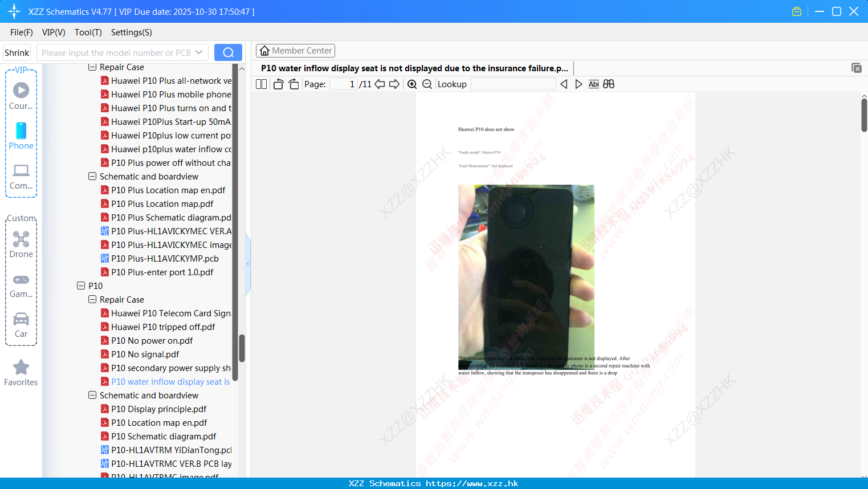Viewport: 868px width, 489px height.
Task: Click the PDF viewer vertical scrollbar
Action: tap(864, 115)
